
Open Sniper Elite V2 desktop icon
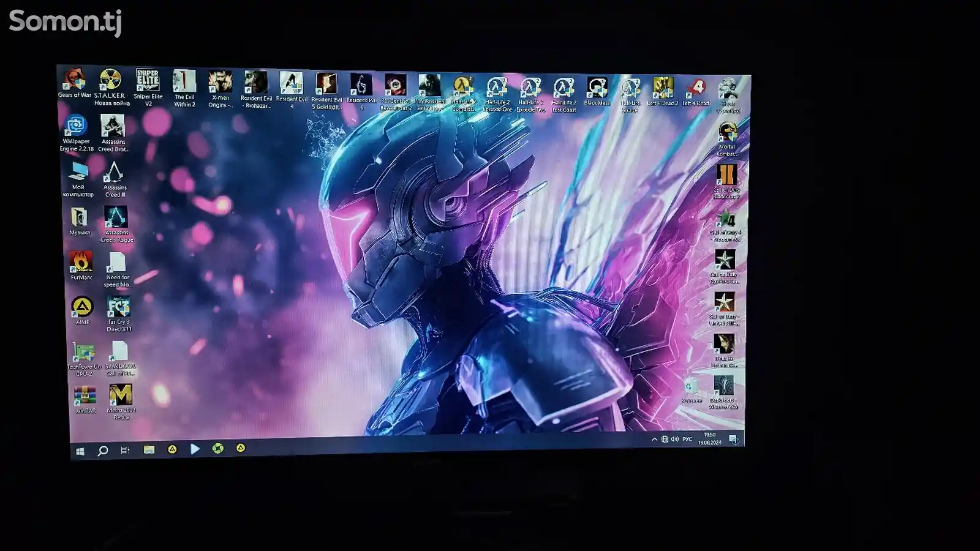coord(148,88)
